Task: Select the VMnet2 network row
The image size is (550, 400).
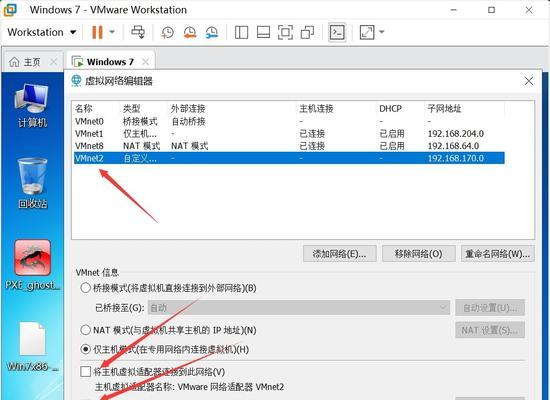Action: (289, 158)
